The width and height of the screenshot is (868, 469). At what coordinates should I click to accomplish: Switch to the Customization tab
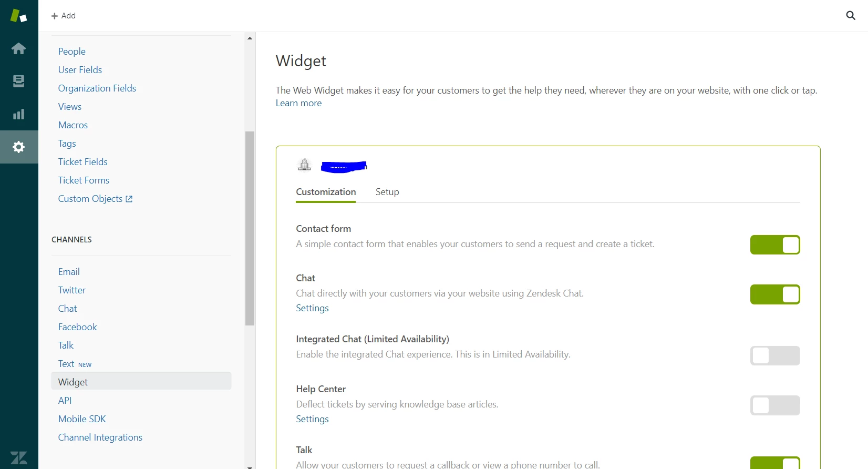click(326, 192)
